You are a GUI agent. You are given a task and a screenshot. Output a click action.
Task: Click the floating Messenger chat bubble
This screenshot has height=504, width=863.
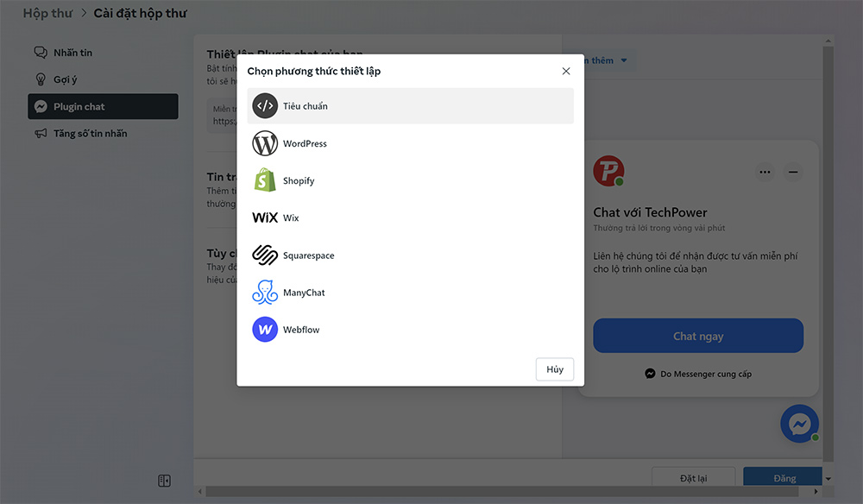tap(799, 424)
